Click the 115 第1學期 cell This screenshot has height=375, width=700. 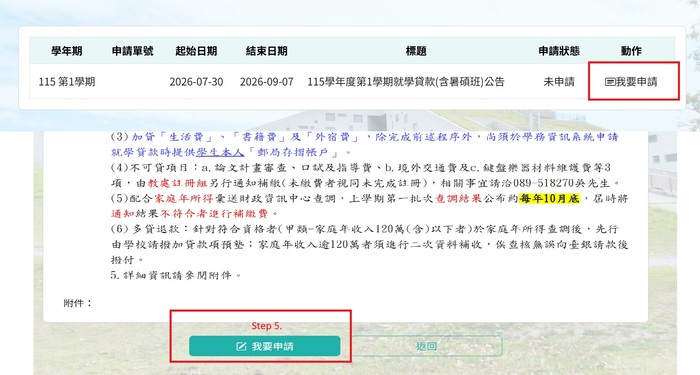coord(67,82)
